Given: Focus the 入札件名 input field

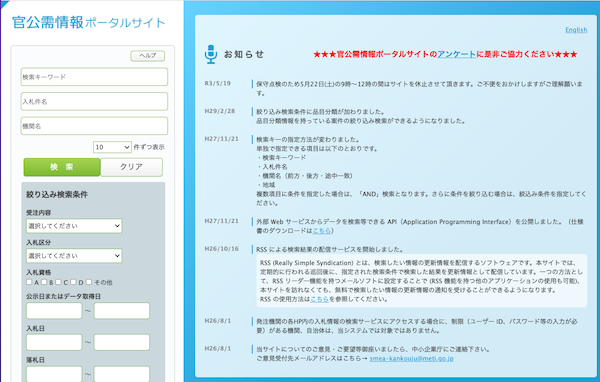Looking at the screenshot, I should (x=94, y=101).
